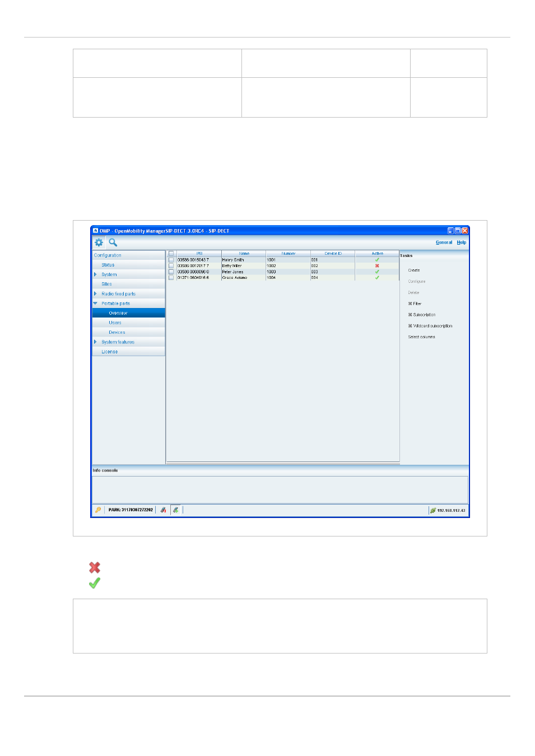535x756 pixels.
Task: Sort table by Active column header
Action: (377, 254)
